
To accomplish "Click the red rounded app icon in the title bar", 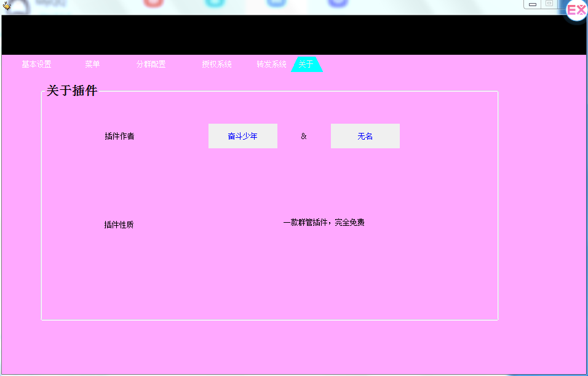I will coord(154,2).
